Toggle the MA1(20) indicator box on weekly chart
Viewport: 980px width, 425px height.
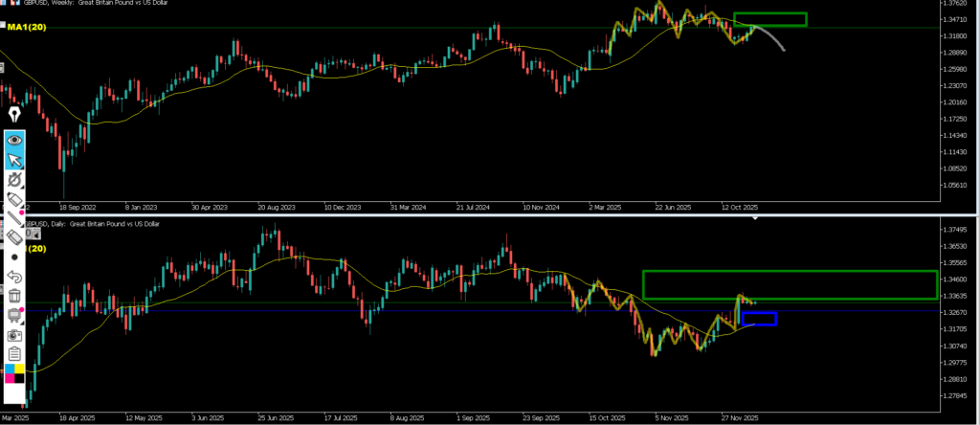tap(27, 28)
